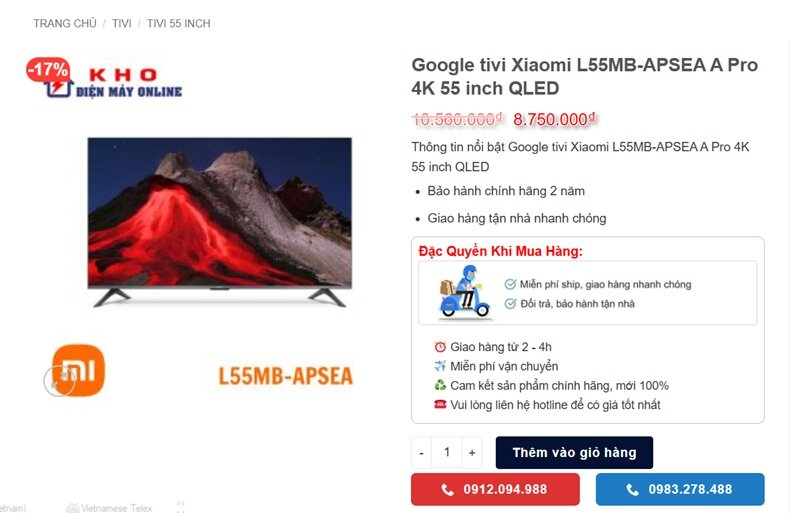This screenshot has height=513, width=800.
Task: Click the airplane free shipping icon
Action: [440, 366]
